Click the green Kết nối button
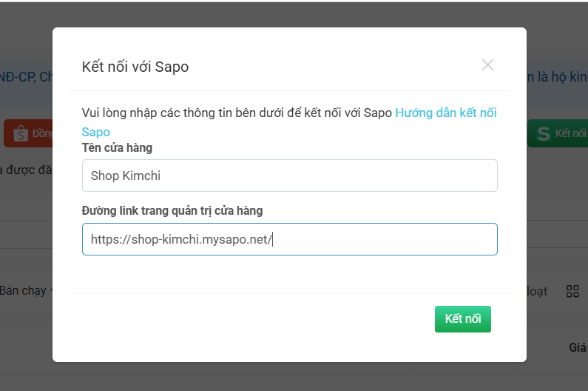588x391 pixels. tap(463, 319)
